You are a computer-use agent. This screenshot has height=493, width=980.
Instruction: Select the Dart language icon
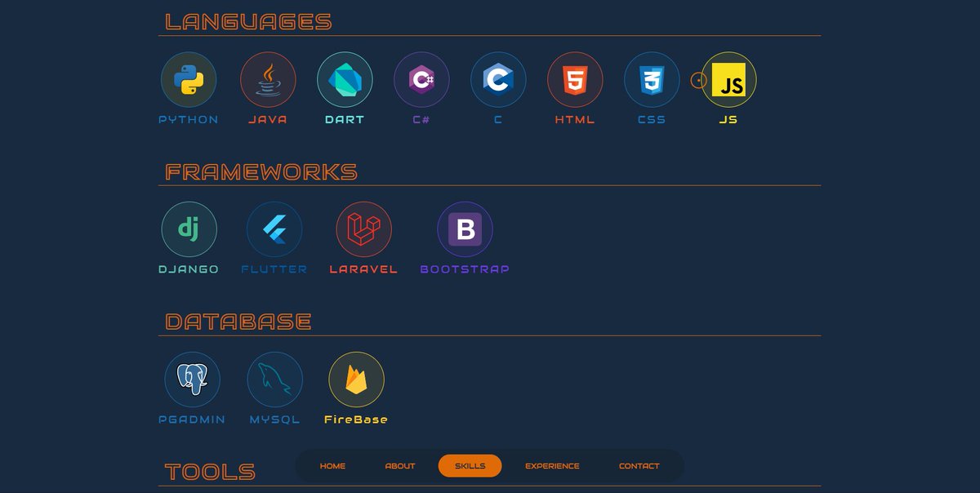(345, 80)
